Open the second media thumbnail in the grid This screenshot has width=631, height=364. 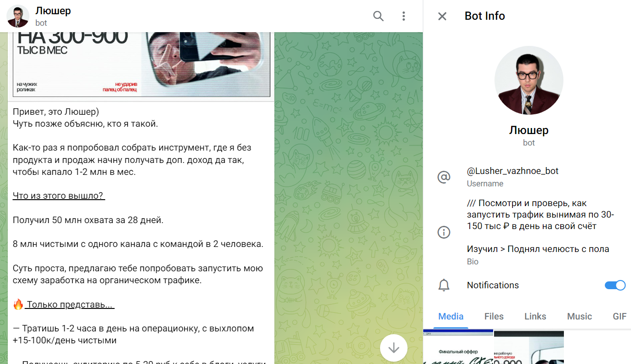click(529, 347)
